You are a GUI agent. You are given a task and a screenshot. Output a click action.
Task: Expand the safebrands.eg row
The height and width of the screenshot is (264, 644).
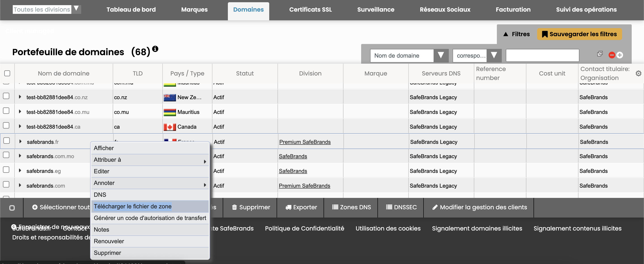[20, 170]
